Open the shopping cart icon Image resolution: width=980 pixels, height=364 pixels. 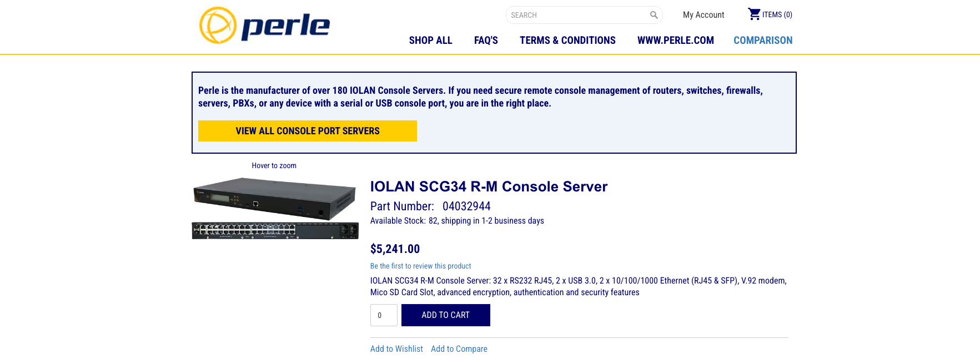(753, 14)
